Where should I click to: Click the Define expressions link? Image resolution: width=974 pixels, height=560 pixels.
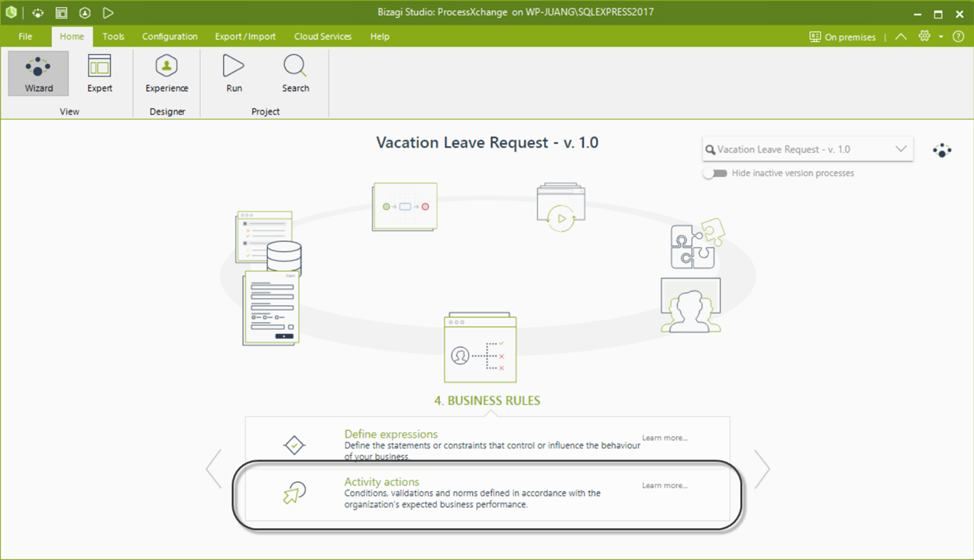[x=391, y=434]
